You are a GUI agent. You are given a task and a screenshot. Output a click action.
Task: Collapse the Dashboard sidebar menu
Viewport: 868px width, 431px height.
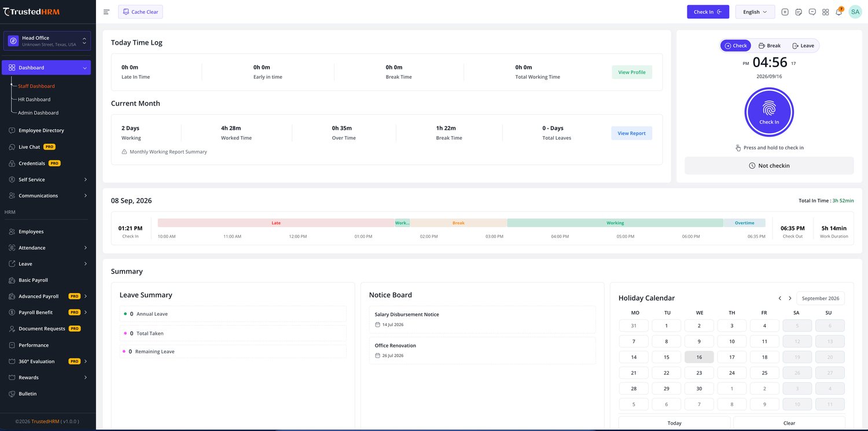point(46,68)
